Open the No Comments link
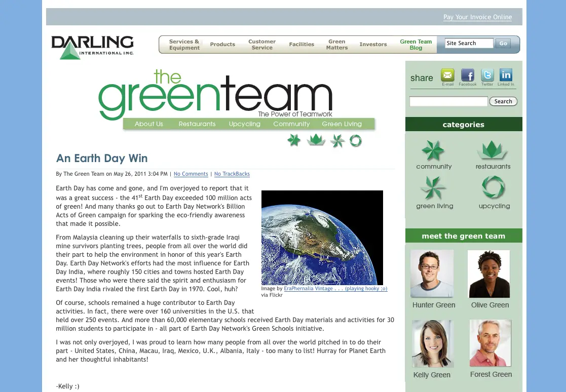Screen dimensions: 566x392 191,174
